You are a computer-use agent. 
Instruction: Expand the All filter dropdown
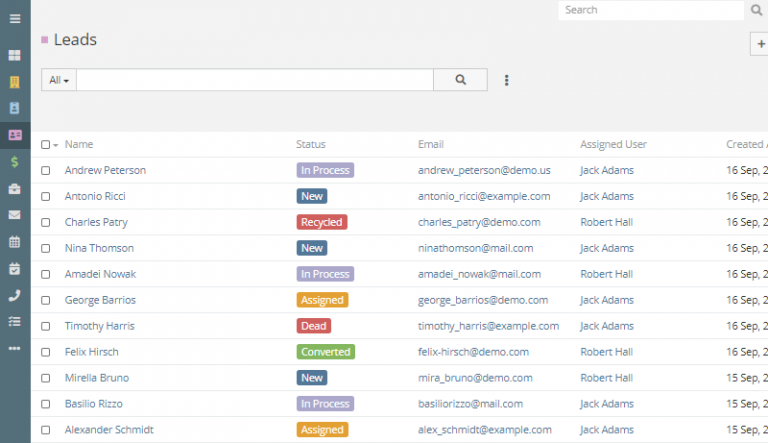pyautogui.click(x=59, y=80)
